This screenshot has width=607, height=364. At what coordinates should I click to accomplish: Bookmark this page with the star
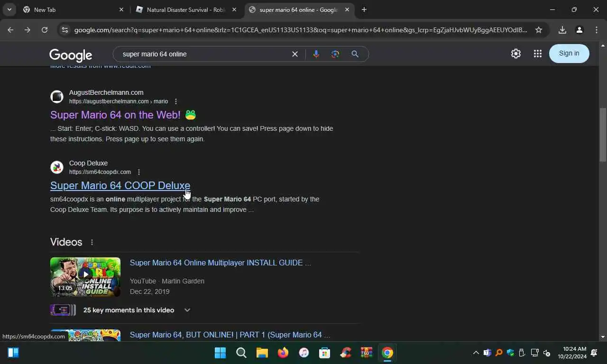point(539,30)
